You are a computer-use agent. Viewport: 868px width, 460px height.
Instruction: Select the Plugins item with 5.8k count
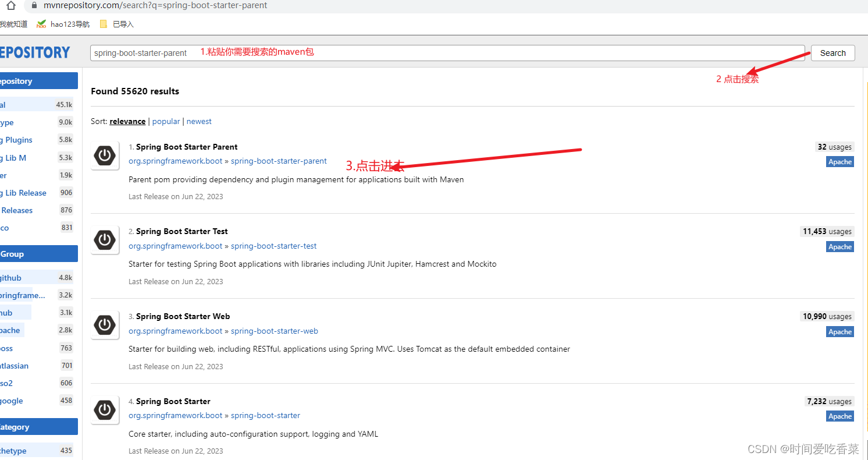pos(37,140)
